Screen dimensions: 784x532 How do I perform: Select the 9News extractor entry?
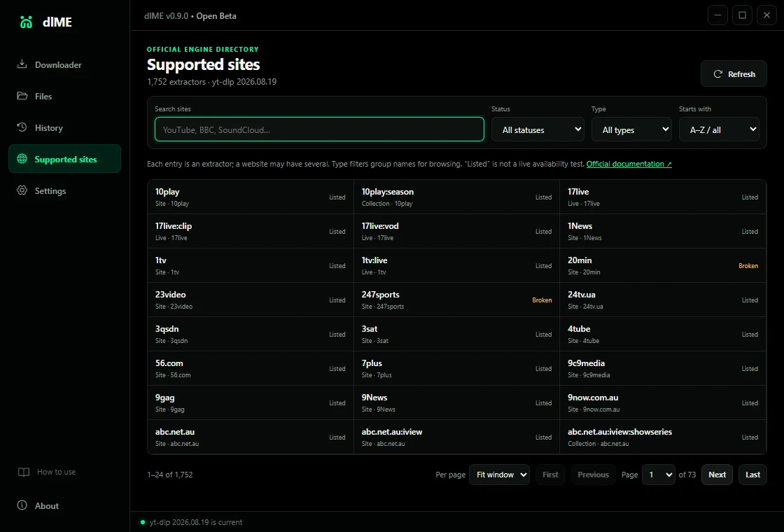(x=456, y=402)
